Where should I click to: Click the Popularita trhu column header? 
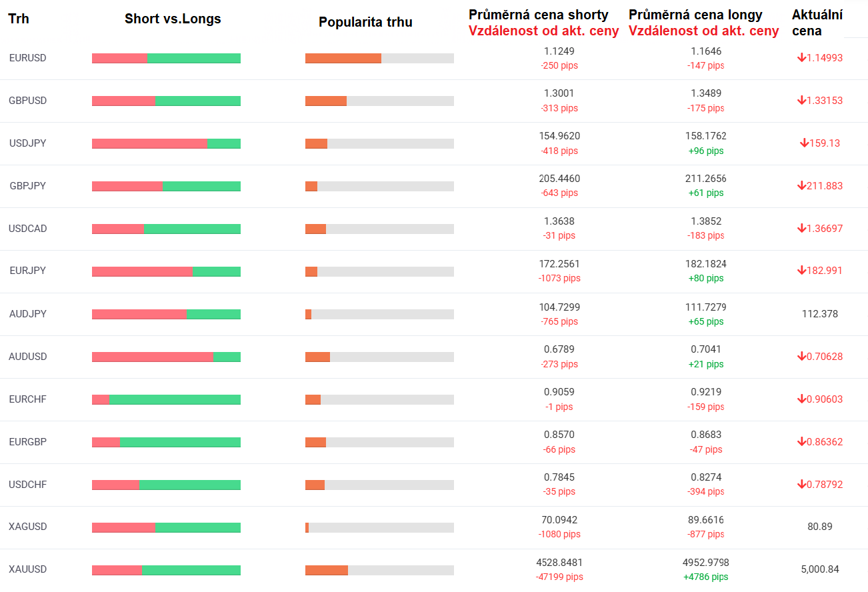coord(365,22)
